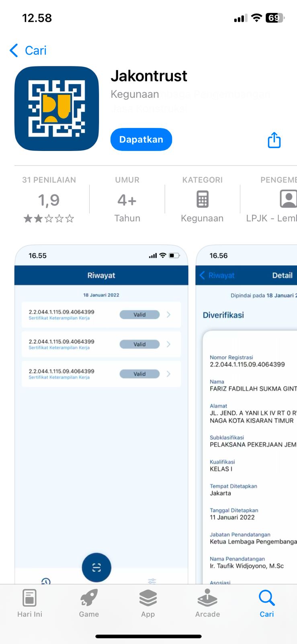Tap the Kegunaan label under KATEGORI
The image size is (297, 644).
(x=202, y=218)
